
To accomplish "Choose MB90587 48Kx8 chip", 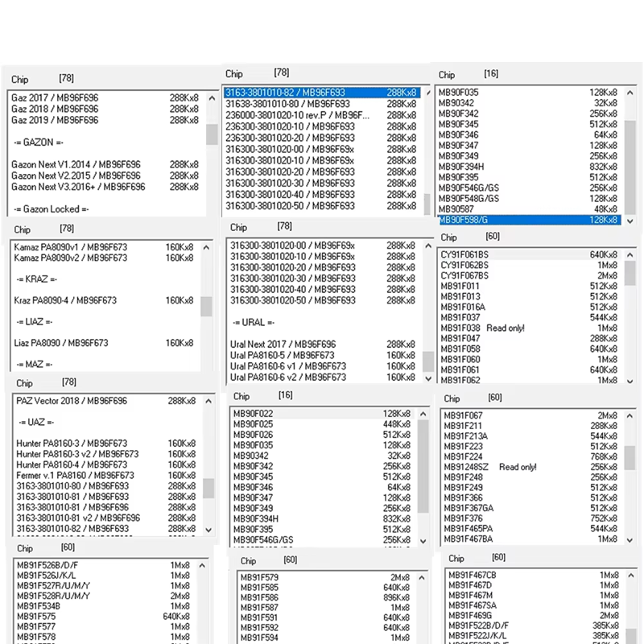I will tap(529, 209).
